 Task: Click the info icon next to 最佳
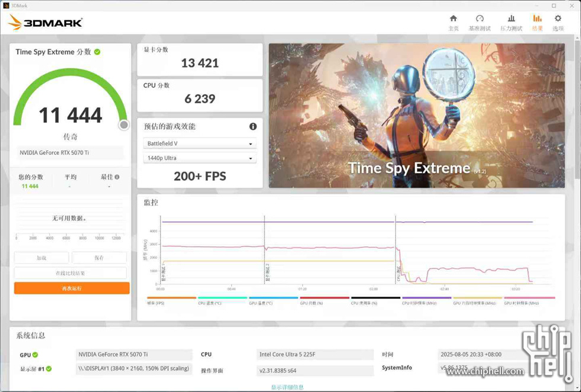click(117, 177)
